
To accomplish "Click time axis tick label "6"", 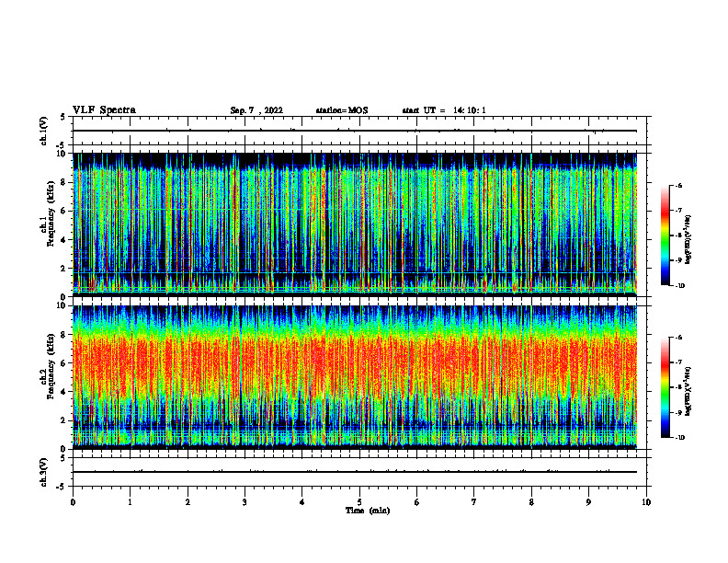I will (x=417, y=502).
